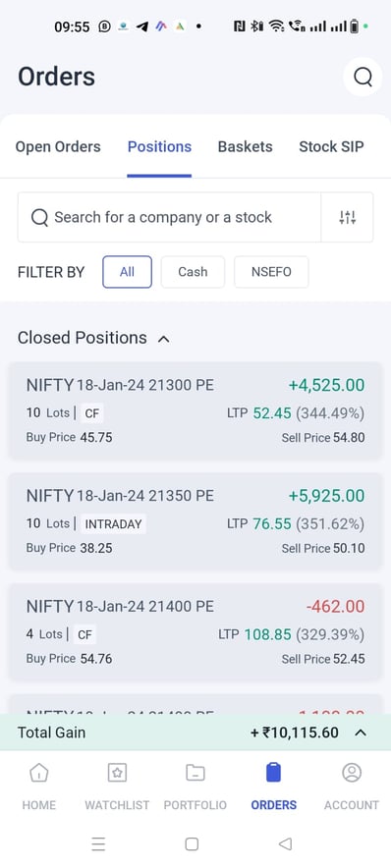Expand the Total Gain bar chevron
Image resolution: width=391 pixels, height=868 pixels.
pos(361,732)
